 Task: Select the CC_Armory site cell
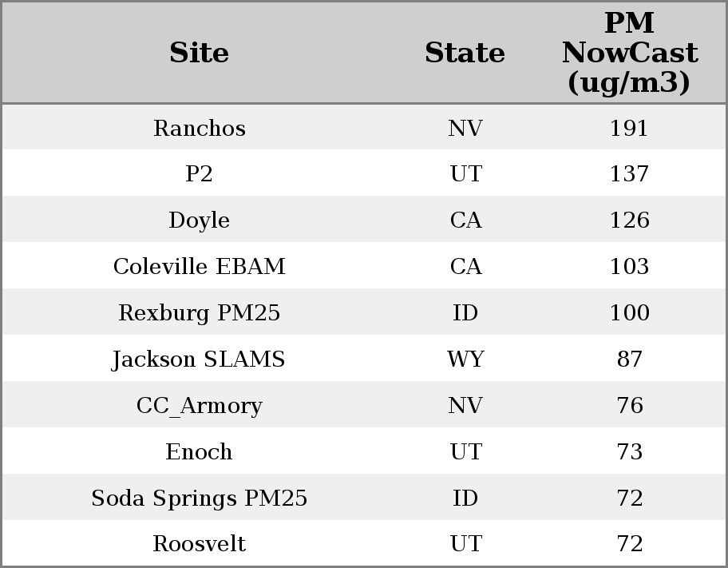pyautogui.click(x=200, y=406)
